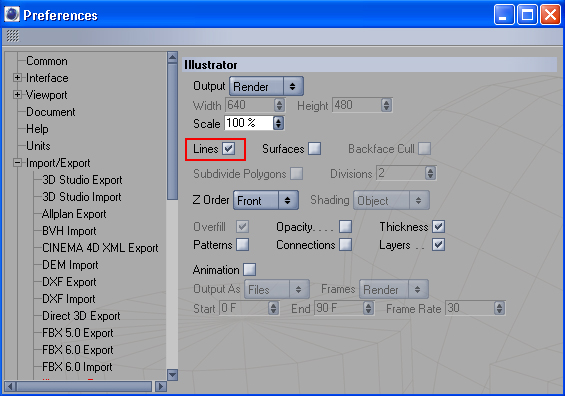Click the Height field showing 480
The image size is (565, 396).
click(x=357, y=105)
